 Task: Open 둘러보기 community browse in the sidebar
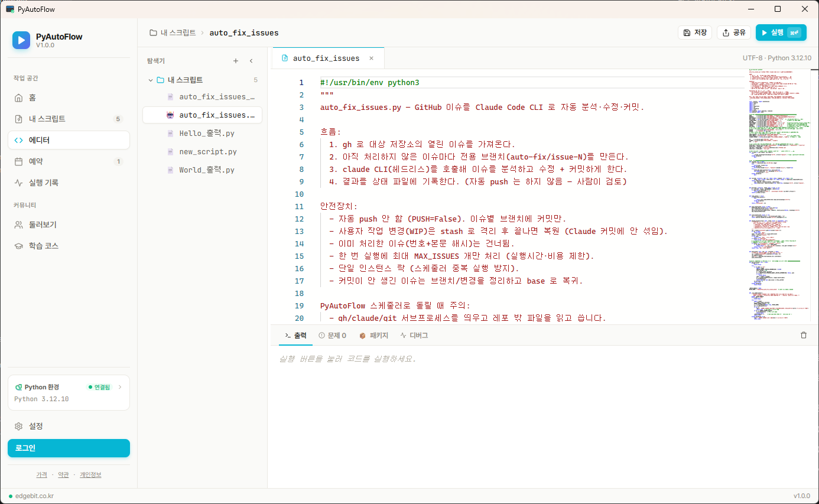point(69,225)
